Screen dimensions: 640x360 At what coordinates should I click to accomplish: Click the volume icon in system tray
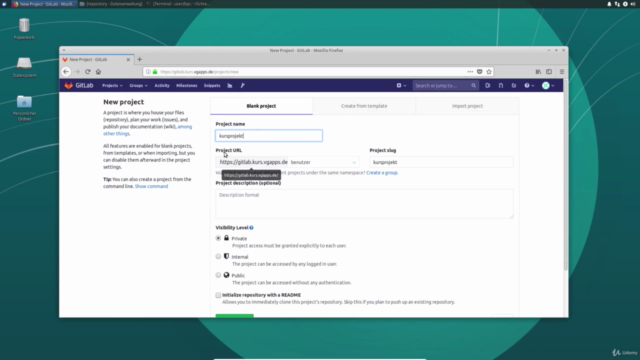[x=633, y=4]
